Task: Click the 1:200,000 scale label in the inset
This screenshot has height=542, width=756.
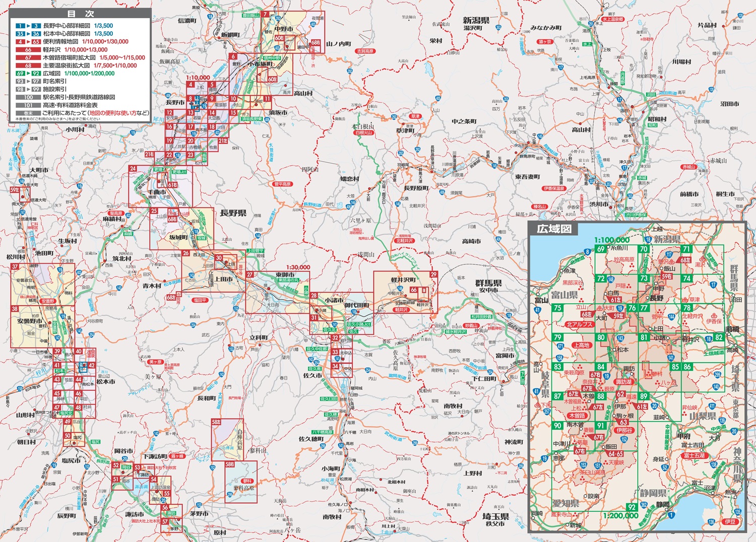Action: coord(621,515)
